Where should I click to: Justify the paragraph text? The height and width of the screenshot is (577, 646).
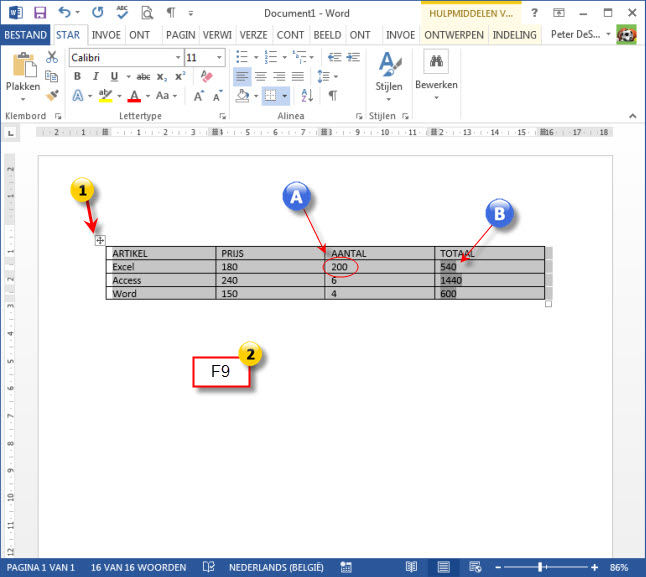point(297,76)
